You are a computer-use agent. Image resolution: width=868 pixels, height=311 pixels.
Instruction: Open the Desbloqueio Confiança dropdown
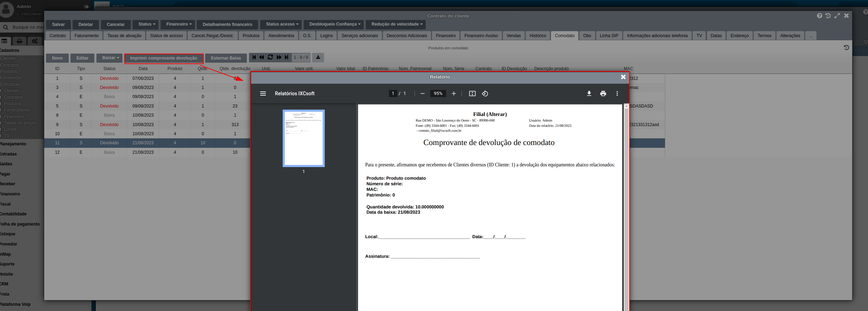[x=334, y=24]
